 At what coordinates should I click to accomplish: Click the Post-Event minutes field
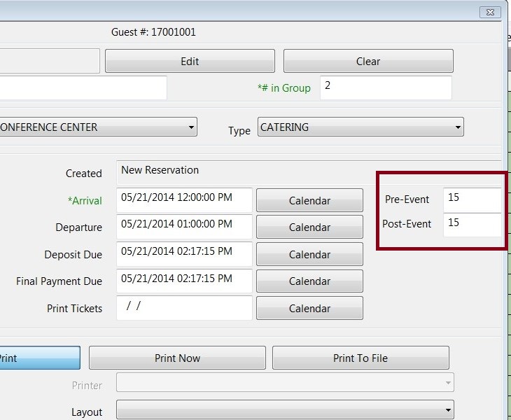[x=472, y=225]
